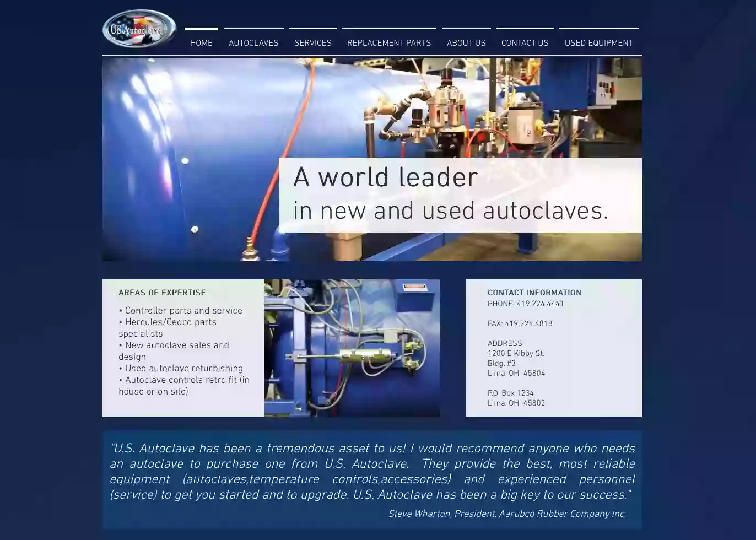Image resolution: width=756 pixels, height=540 pixels.
Task: Click the ADDRESS: label
Action: click(x=506, y=344)
